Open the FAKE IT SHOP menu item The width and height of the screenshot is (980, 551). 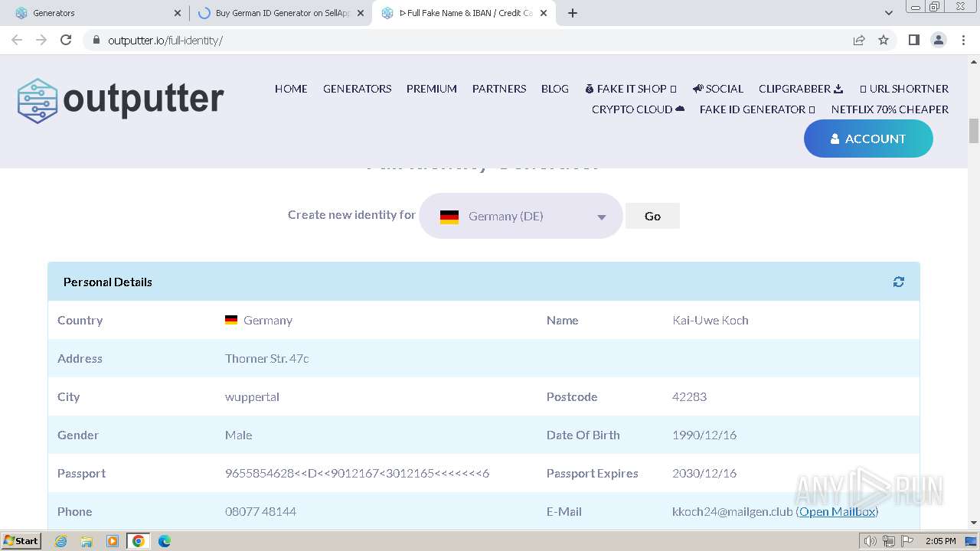click(631, 89)
